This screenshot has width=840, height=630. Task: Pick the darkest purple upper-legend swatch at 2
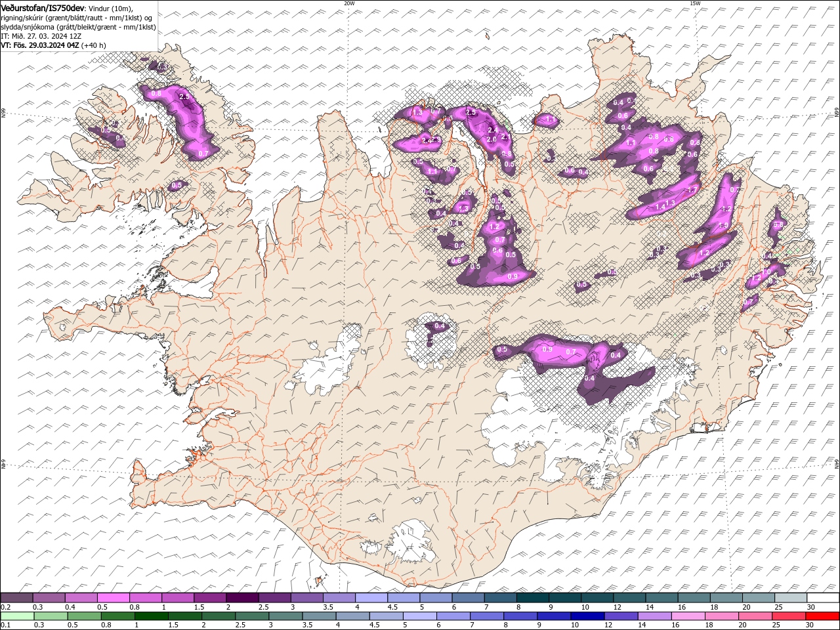tap(242, 597)
